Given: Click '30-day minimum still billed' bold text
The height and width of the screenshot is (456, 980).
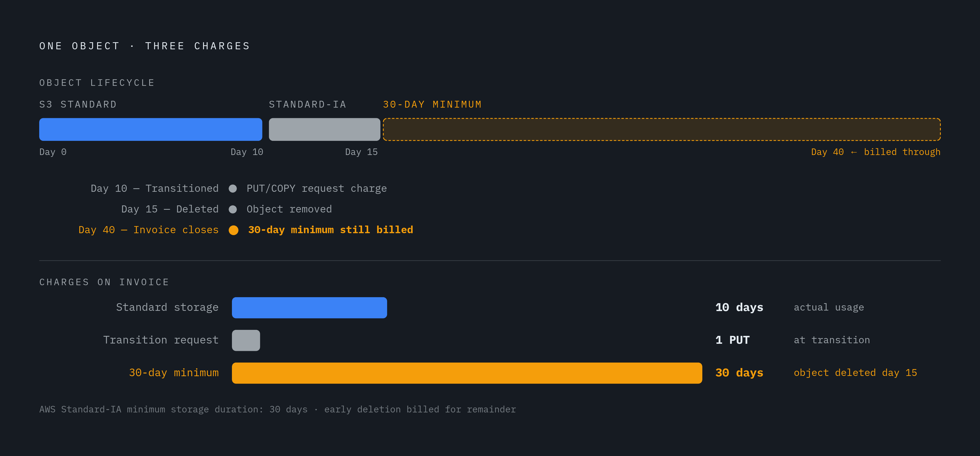Looking at the screenshot, I should [330, 230].
